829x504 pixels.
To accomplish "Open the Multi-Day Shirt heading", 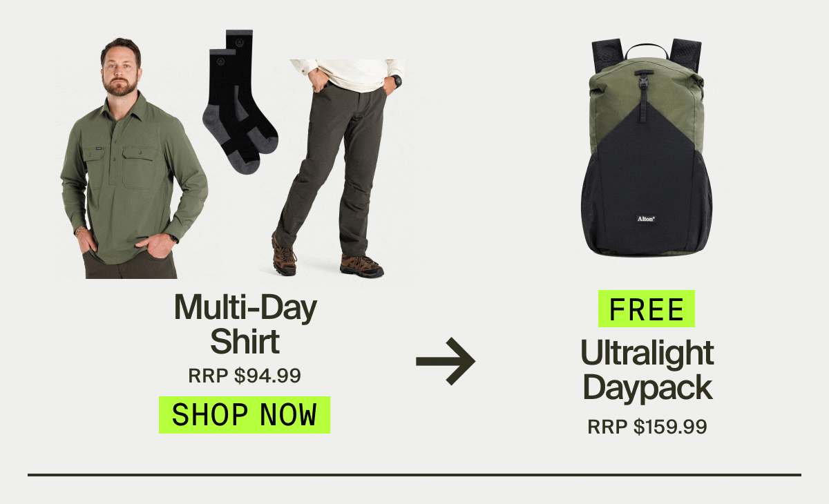I will coord(245,324).
